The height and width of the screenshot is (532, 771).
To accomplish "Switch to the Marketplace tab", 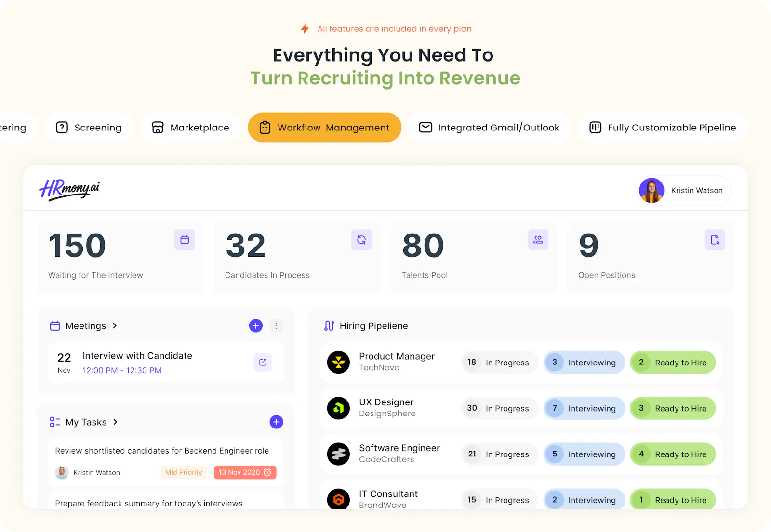I will tap(190, 128).
